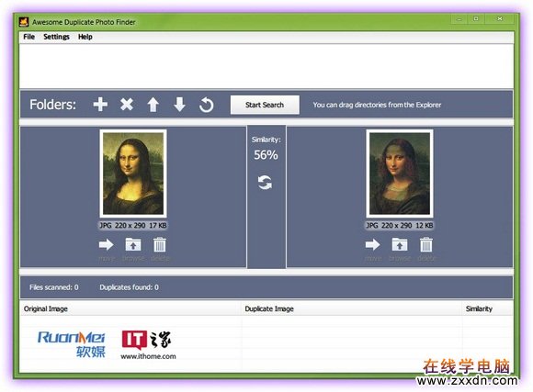Screen dimensions: 533x392
Task: Open the Help menu
Action: [x=85, y=37]
